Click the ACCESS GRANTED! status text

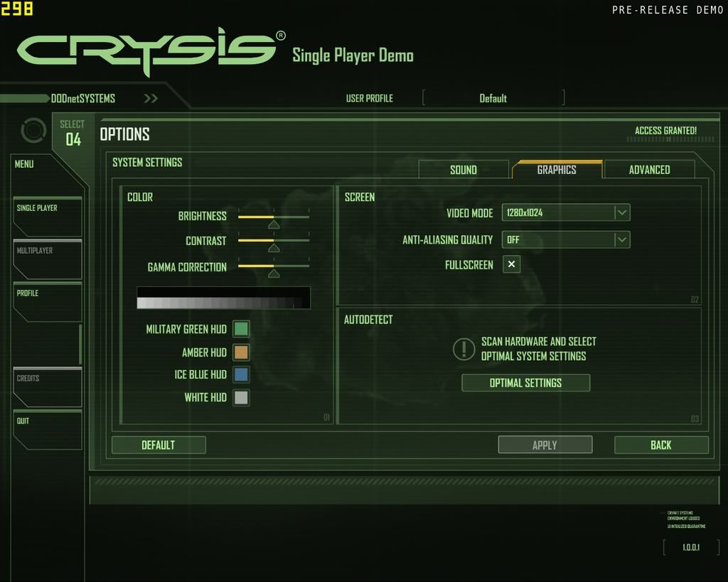[665, 131]
